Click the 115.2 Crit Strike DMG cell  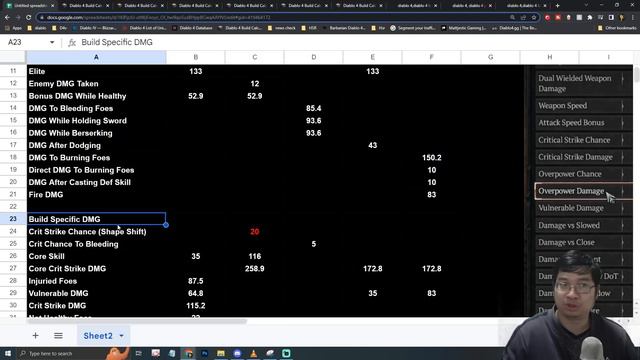tap(196, 306)
